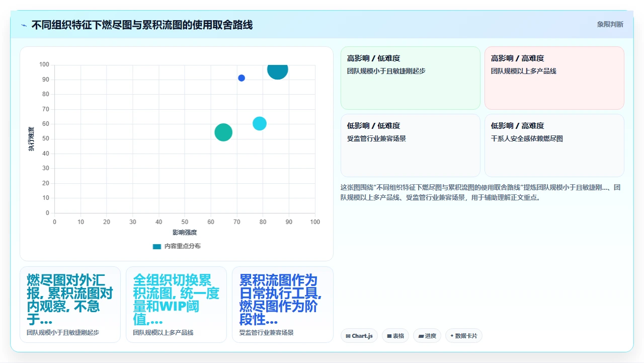
Task: Click the text 受监管行业兼容场景 in quadrant card
Action: tap(376, 138)
